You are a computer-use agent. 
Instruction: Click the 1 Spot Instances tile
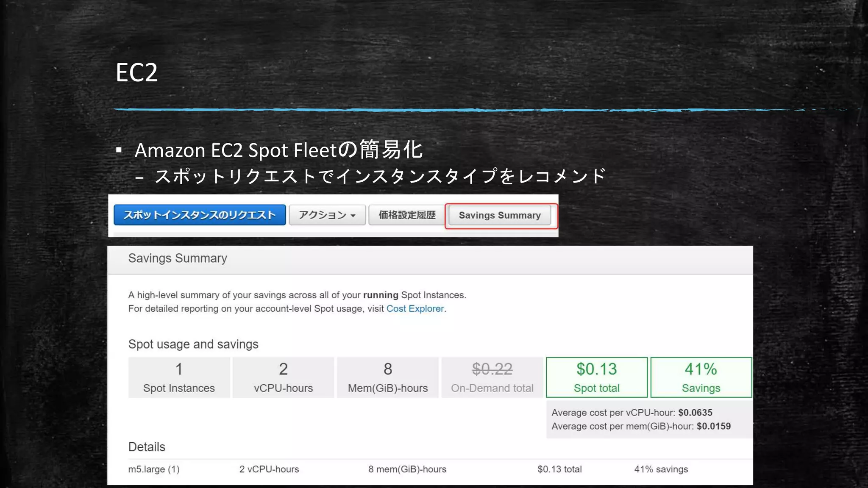(x=179, y=377)
